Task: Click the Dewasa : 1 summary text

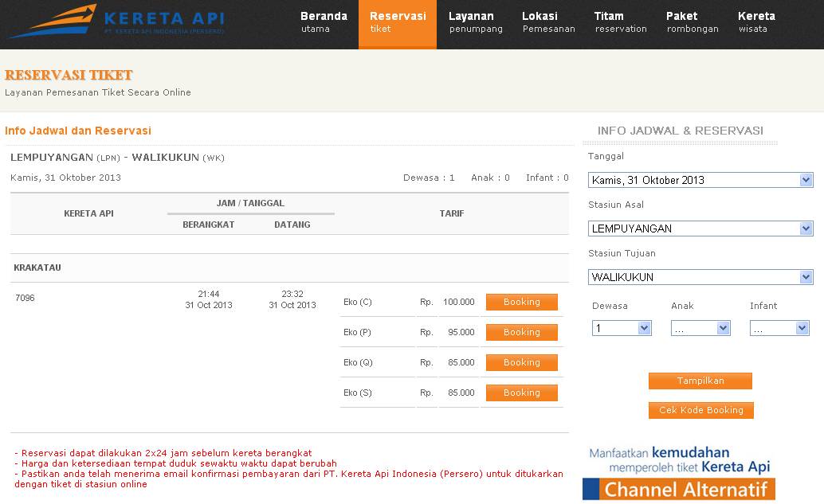Action: 429,178
